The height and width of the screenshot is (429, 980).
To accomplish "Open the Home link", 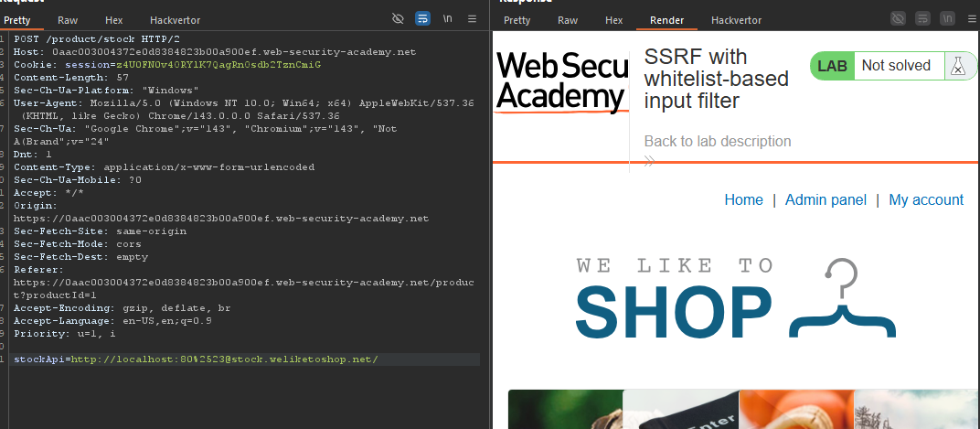I will tap(743, 199).
